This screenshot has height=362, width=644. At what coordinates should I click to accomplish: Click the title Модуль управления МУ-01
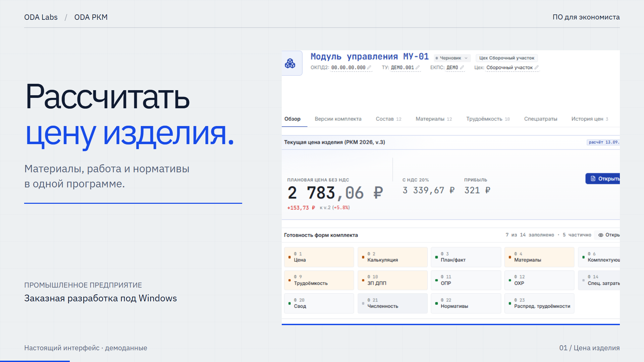coord(370,57)
